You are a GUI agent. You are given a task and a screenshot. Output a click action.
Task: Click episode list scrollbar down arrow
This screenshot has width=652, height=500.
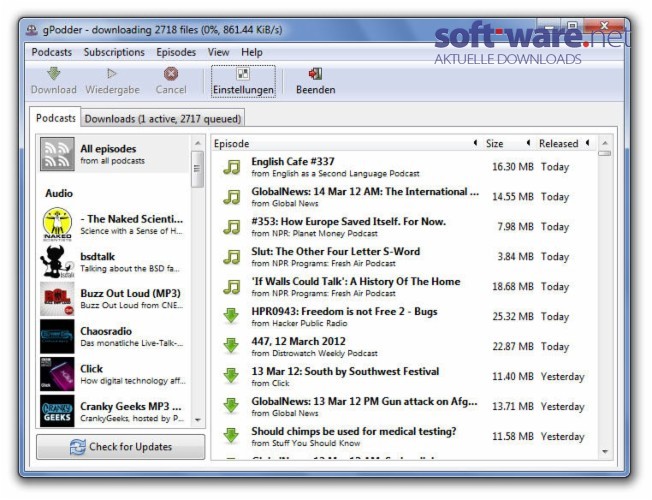coord(605,452)
